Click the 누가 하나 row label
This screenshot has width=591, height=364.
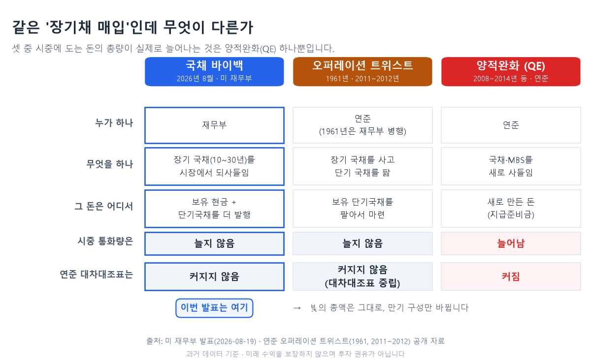pos(114,123)
